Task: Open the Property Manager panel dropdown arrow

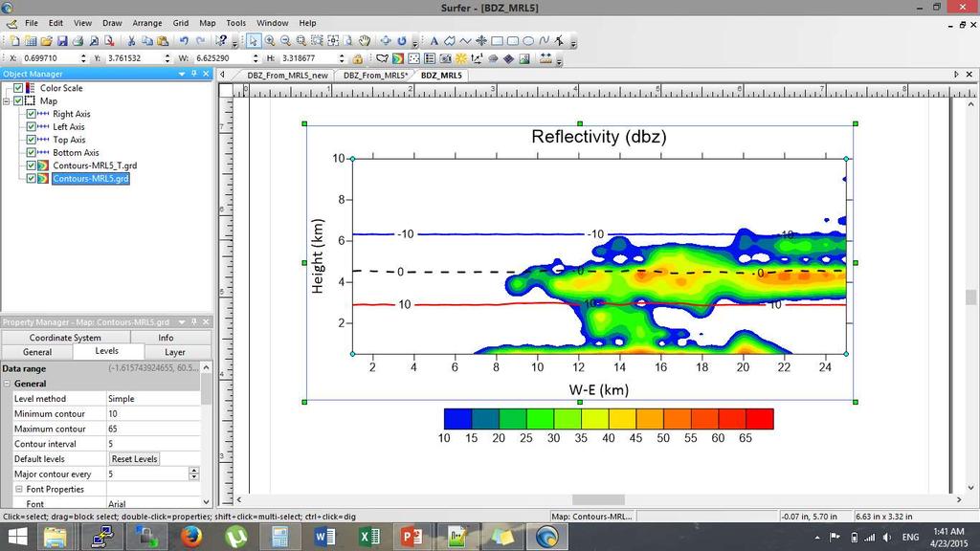Action: 182,322
